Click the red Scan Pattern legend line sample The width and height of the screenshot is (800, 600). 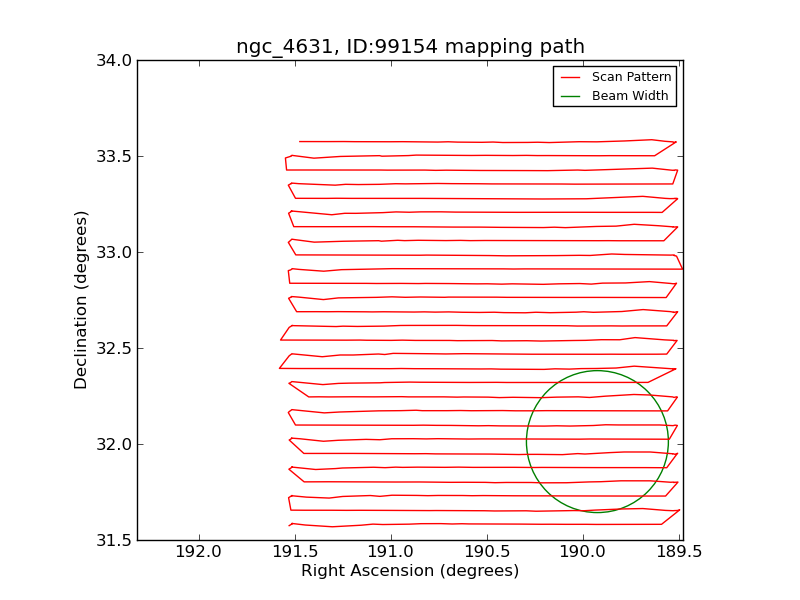[x=570, y=77]
